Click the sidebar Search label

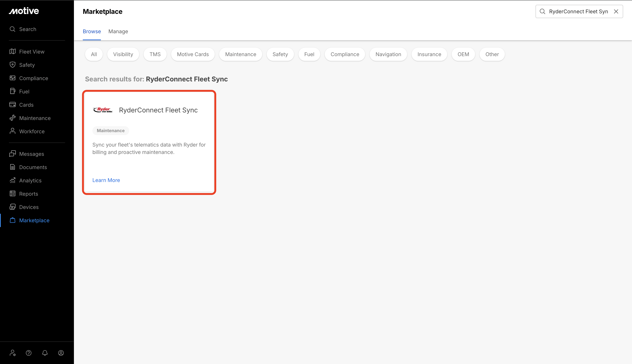coord(28,29)
